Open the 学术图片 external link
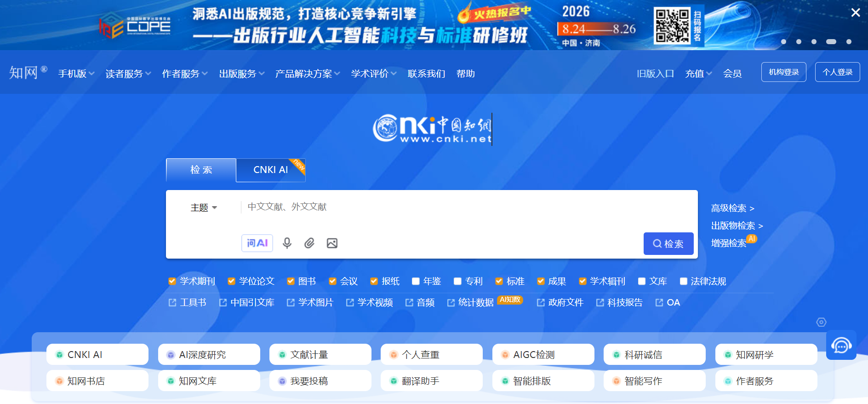The image size is (868, 404). click(310, 302)
